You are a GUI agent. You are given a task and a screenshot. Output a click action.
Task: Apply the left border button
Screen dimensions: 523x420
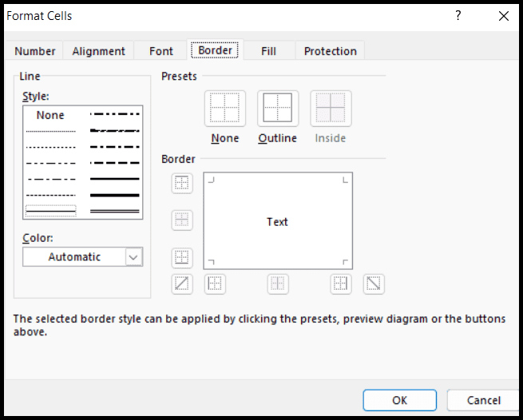215,284
